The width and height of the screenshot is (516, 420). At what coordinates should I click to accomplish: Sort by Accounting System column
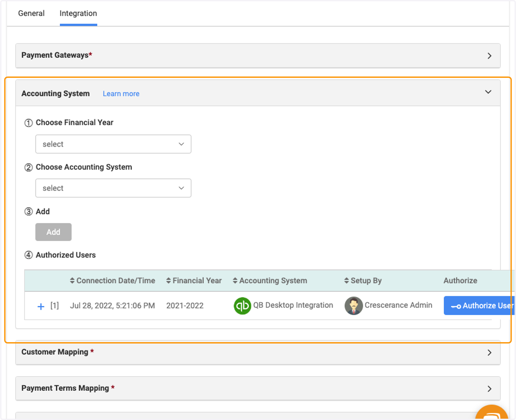point(270,281)
